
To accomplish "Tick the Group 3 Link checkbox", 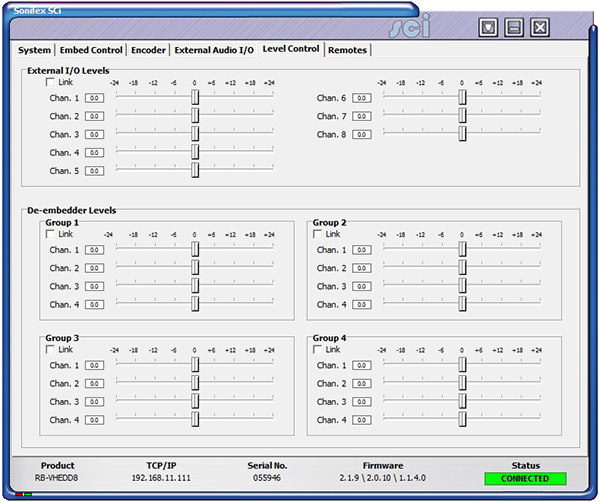I will pos(51,350).
